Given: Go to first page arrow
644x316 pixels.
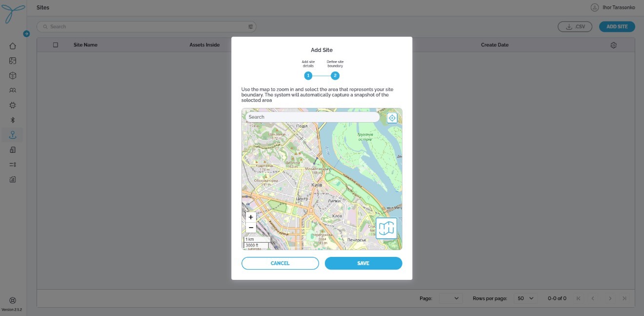Looking at the screenshot, I should [578, 298].
